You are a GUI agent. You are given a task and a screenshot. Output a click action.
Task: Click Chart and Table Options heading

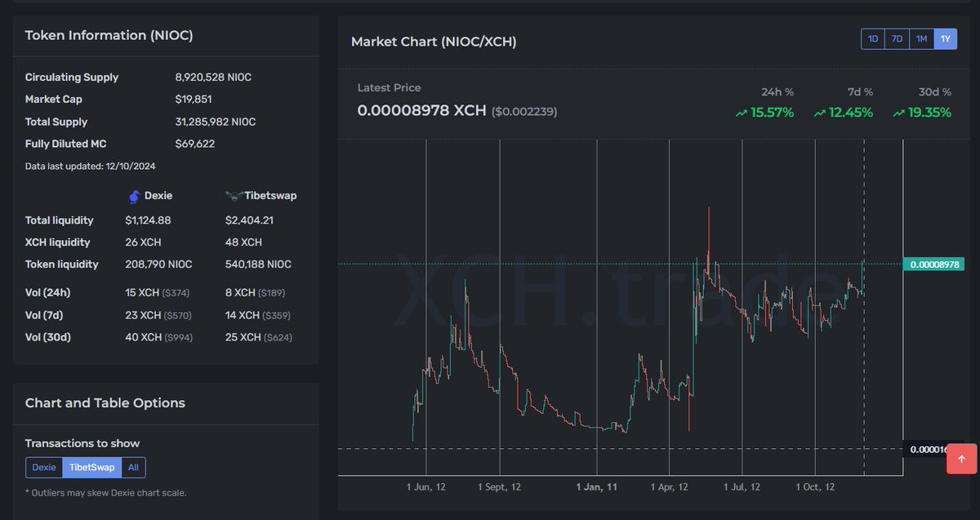pyautogui.click(x=105, y=403)
